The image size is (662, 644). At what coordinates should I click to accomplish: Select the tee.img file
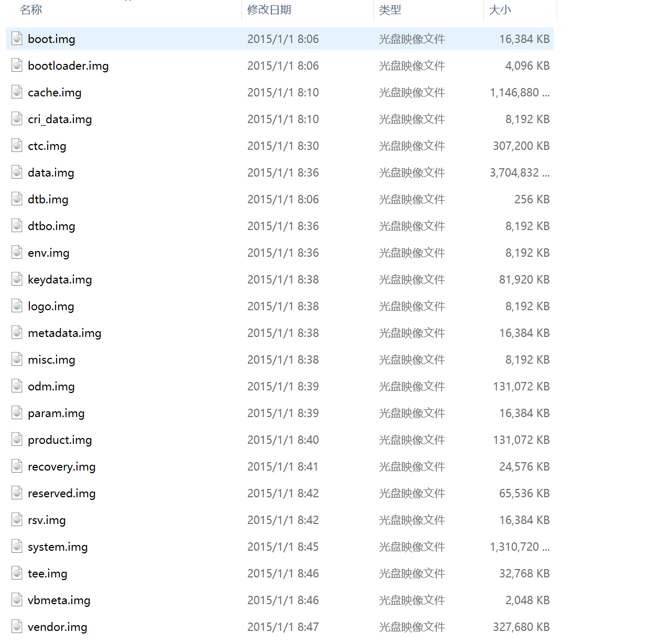[x=47, y=574]
